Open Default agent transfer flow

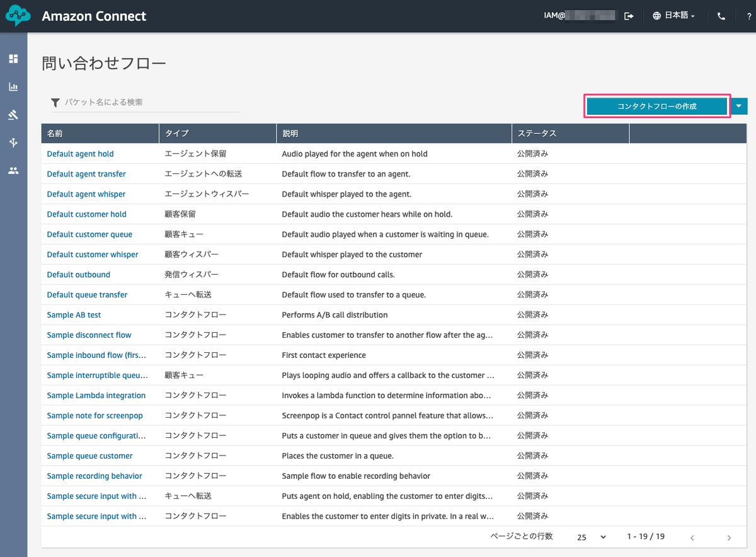tap(86, 174)
